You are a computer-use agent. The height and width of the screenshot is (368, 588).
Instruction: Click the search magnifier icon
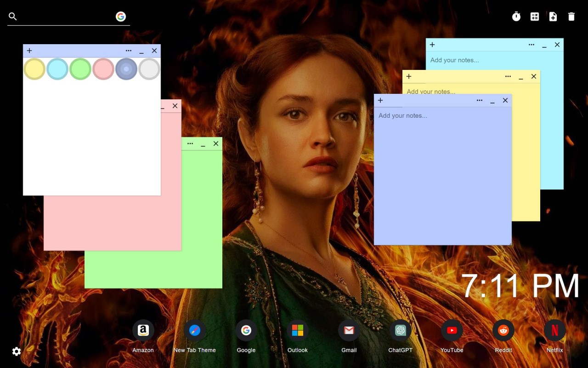point(13,17)
